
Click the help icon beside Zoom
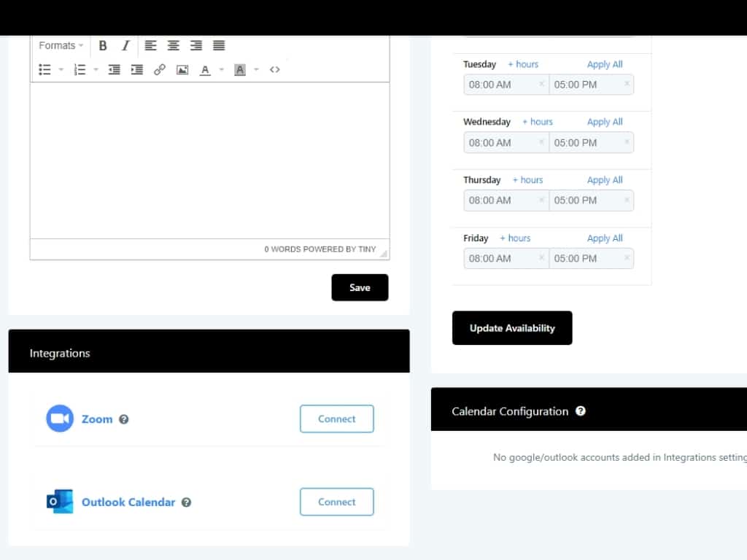(124, 419)
